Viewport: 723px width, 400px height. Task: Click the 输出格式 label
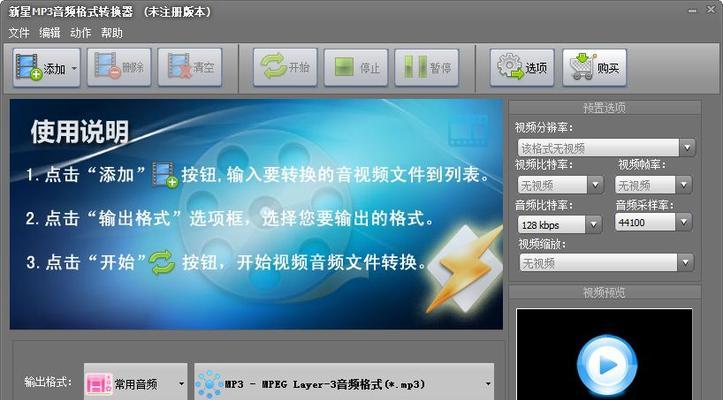48,382
